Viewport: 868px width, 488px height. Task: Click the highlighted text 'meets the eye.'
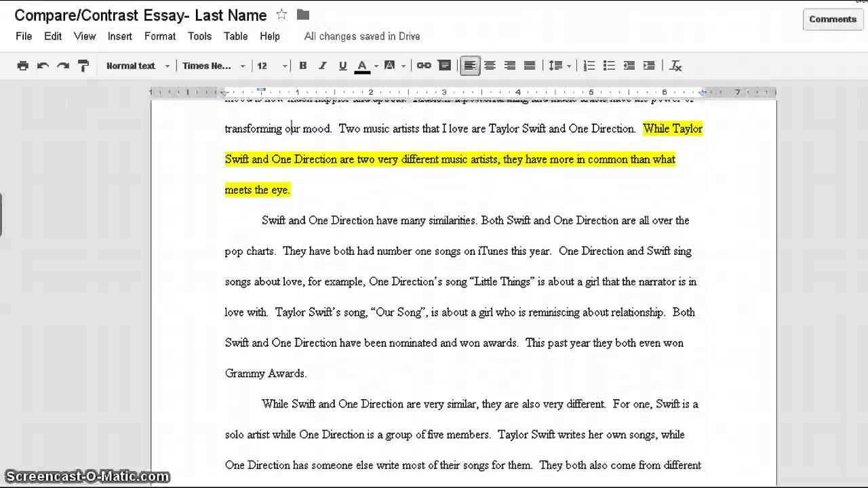(x=258, y=190)
